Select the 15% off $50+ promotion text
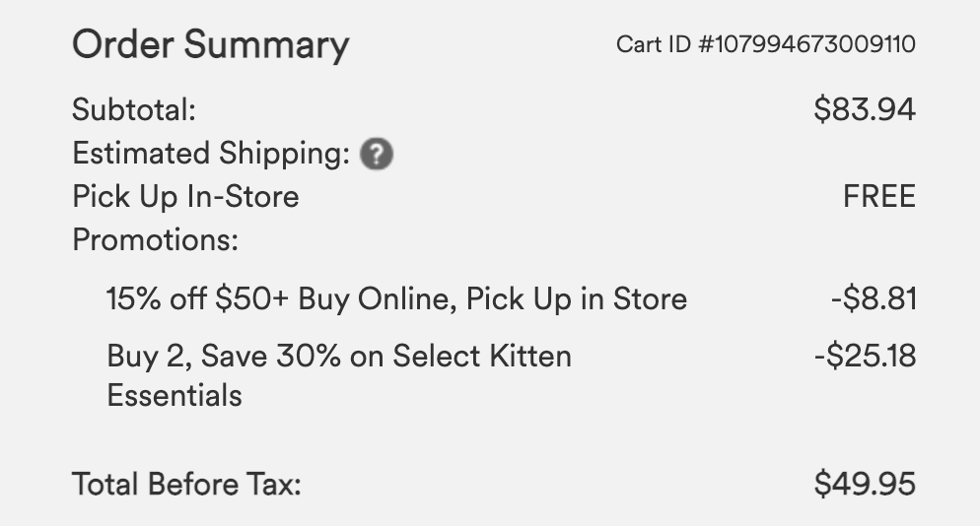The width and height of the screenshot is (980, 526). pyautogui.click(x=397, y=299)
